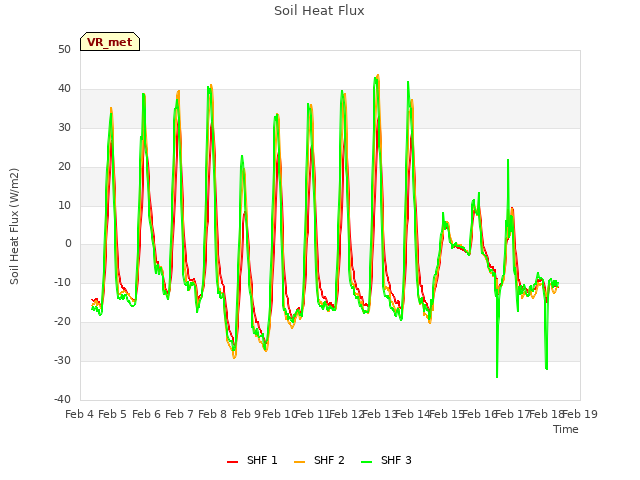
Task: Click the 40 y-axis tick label
Action: 64,89
